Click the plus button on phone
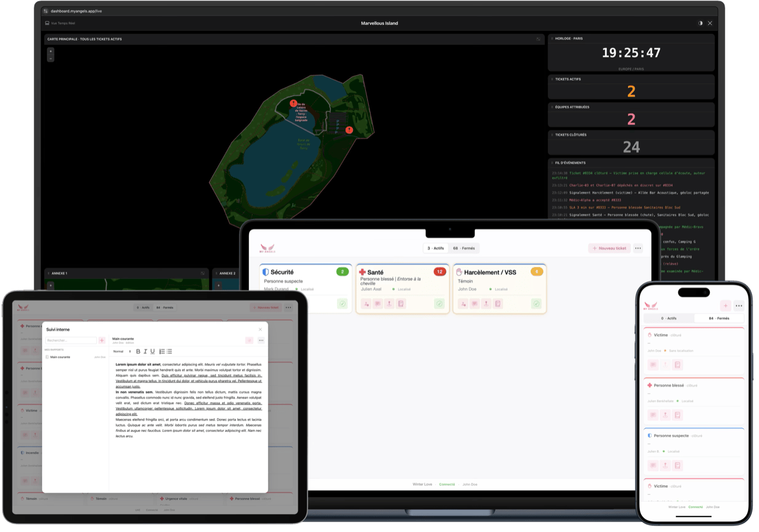Viewport: 759px width, 532px height. pyautogui.click(x=725, y=306)
